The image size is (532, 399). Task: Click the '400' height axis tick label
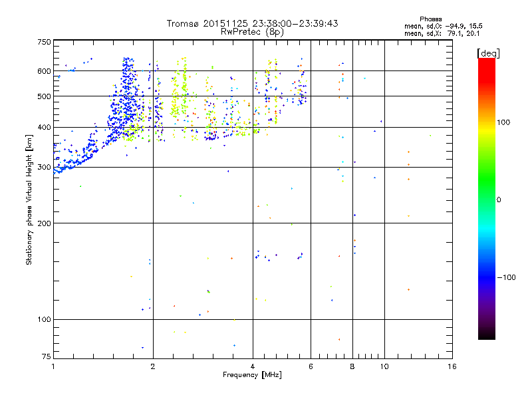[x=44, y=128]
